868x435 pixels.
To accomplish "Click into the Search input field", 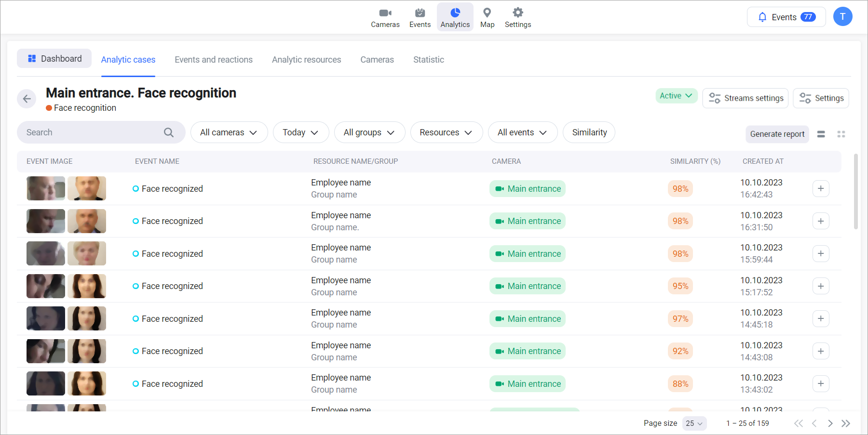I will click(x=92, y=132).
